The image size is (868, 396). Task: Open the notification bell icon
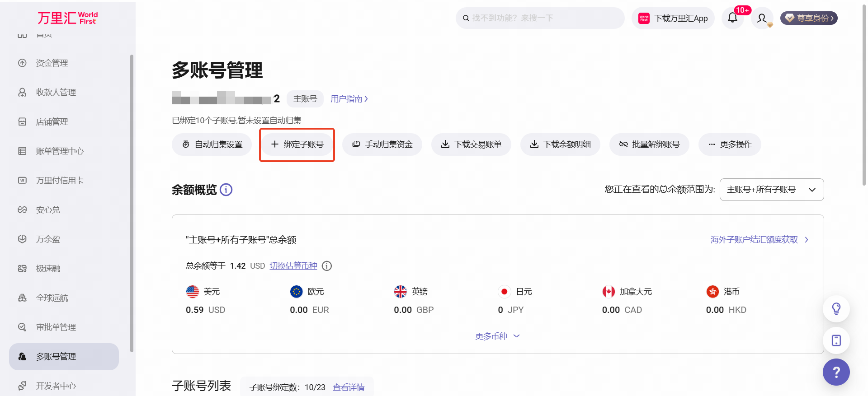click(732, 18)
